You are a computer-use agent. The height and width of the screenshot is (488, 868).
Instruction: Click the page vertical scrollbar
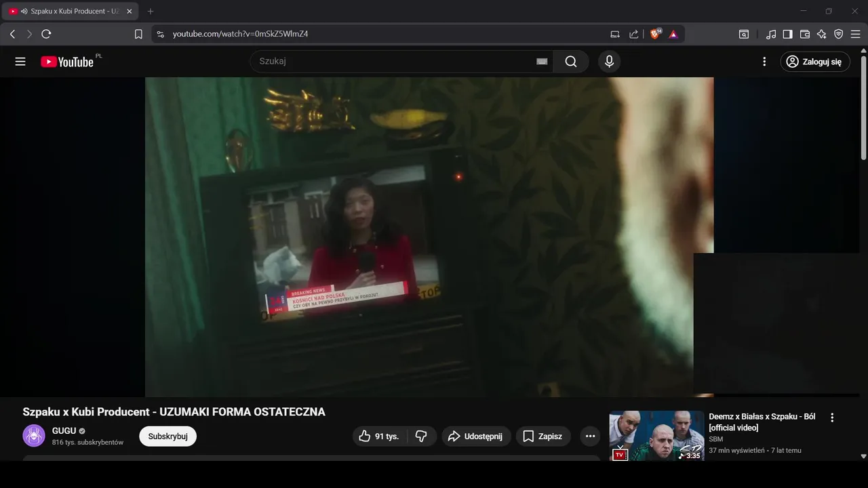(863, 108)
